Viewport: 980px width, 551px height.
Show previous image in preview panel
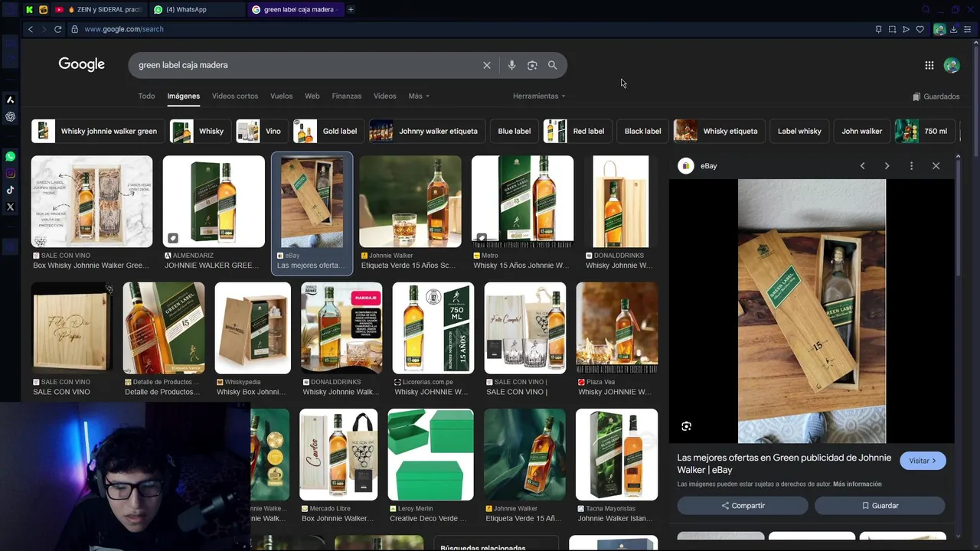(x=862, y=166)
